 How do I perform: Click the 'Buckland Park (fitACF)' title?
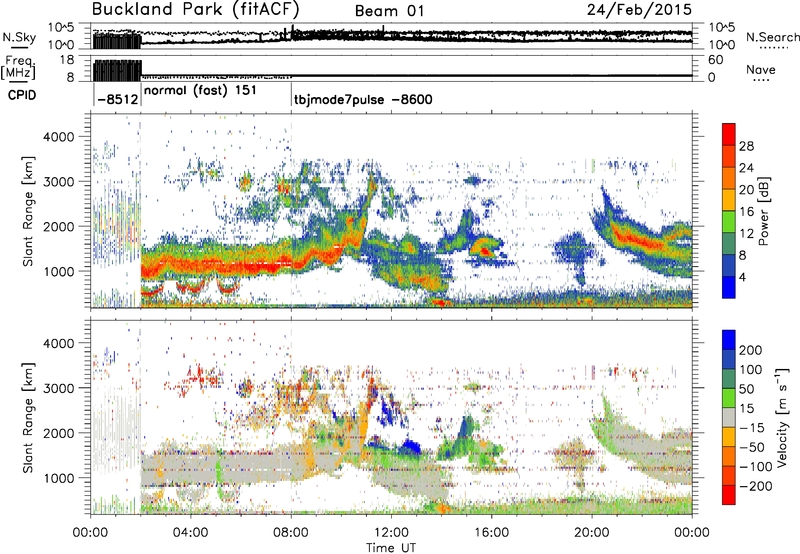195,10
